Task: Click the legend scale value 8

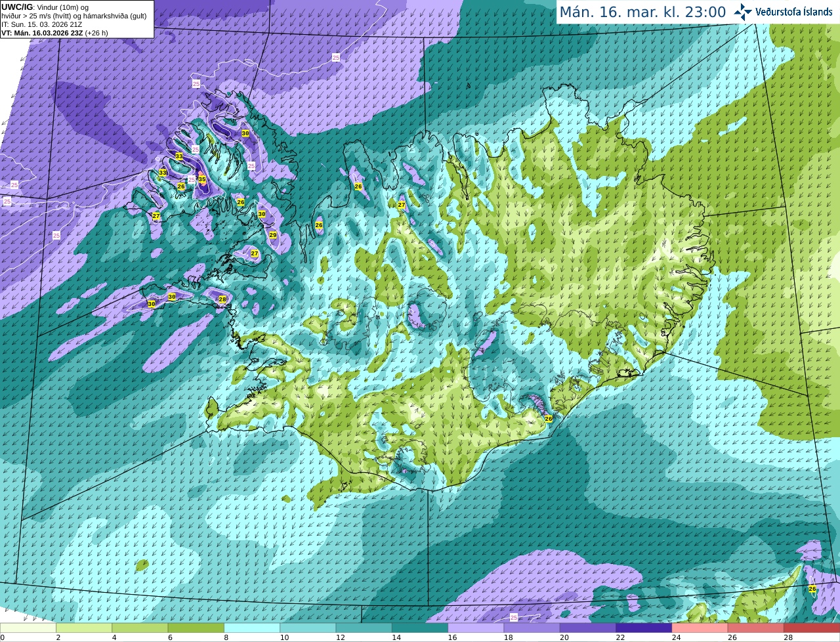Action: click(x=226, y=637)
